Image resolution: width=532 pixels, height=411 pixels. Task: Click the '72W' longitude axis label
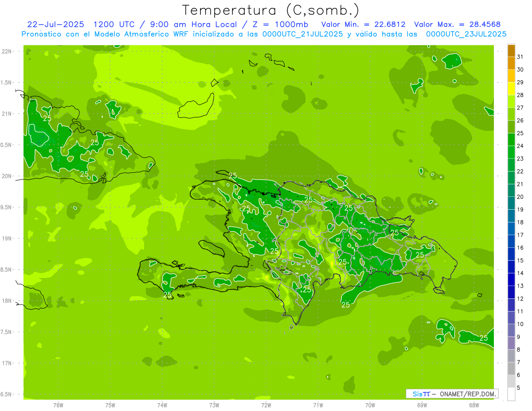tap(266, 405)
